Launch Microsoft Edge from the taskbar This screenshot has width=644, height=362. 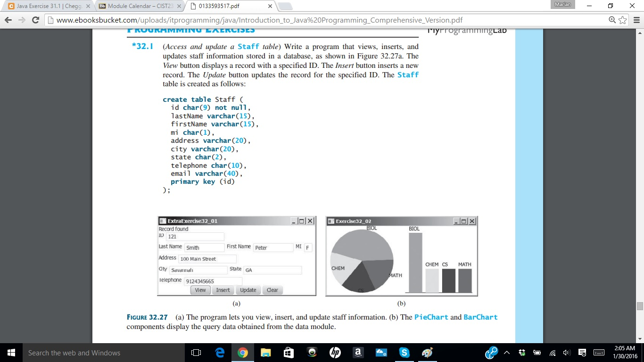pyautogui.click(x=219, y=352)
